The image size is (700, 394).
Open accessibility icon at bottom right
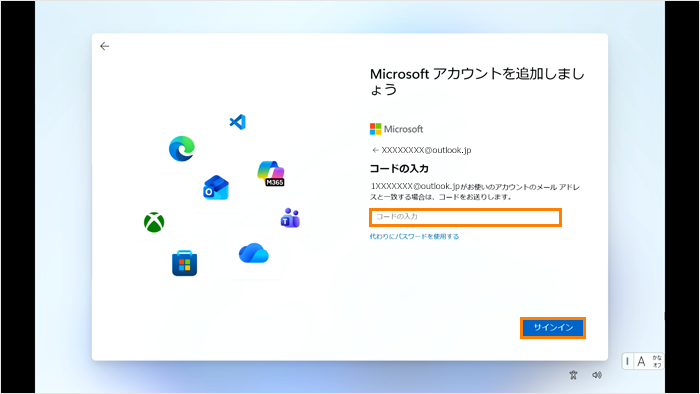tap(573, 375)
